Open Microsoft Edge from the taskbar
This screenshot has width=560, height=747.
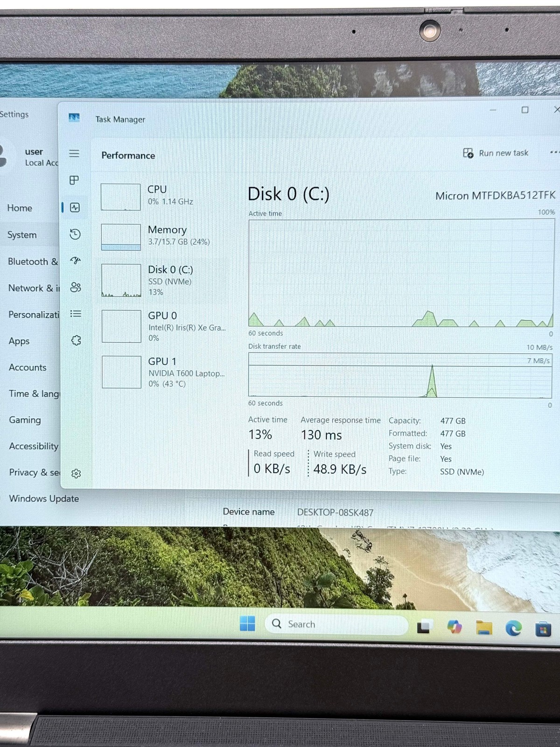tap(514, 629)
